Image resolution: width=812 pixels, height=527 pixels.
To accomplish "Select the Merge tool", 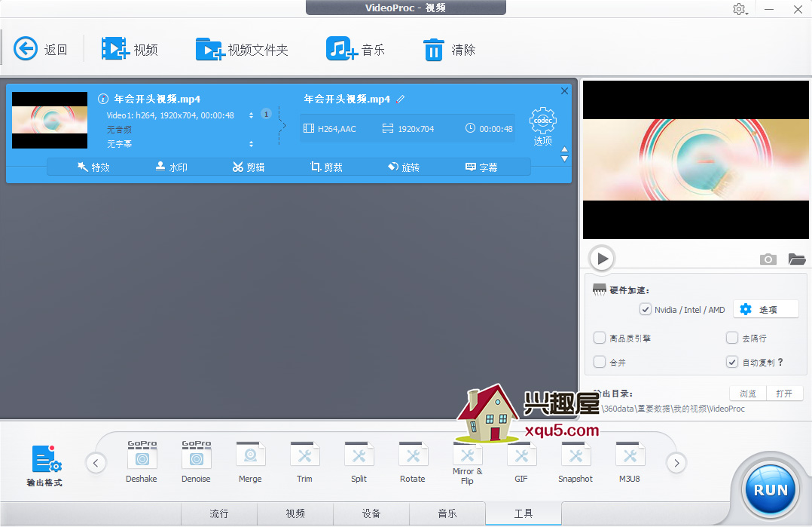I will click(x=250, y=461).
